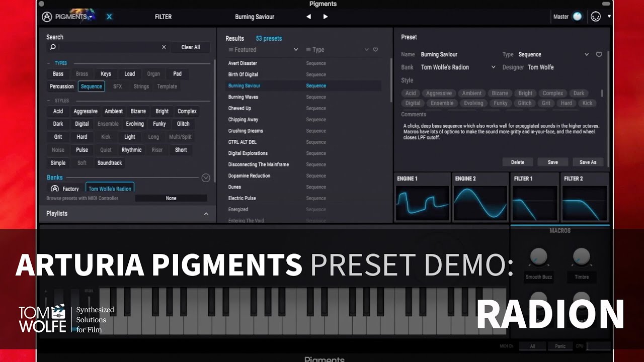Viewport: 644px width, 362px height.
Task: Click the Save As button
Action: 588,162
